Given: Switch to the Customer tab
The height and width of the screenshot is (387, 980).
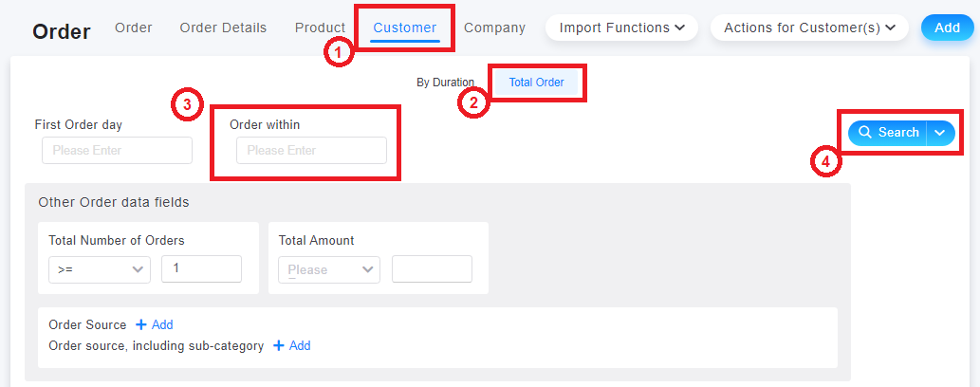Looking at the screenshot, I should point(405,28).
